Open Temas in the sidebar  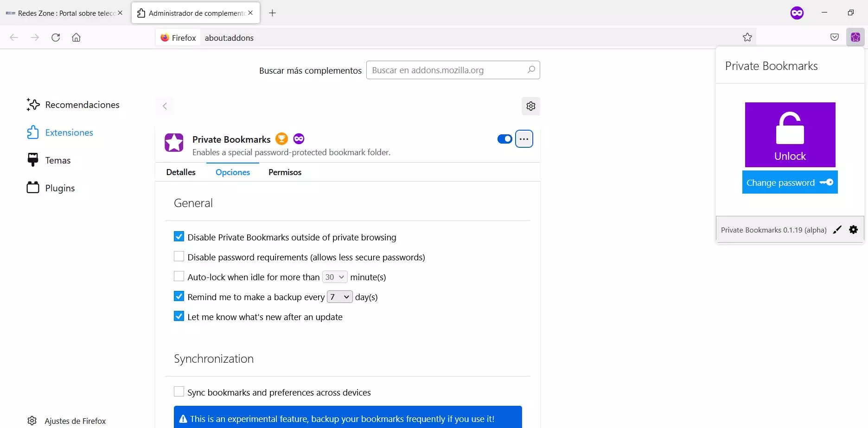click(49, 160)
